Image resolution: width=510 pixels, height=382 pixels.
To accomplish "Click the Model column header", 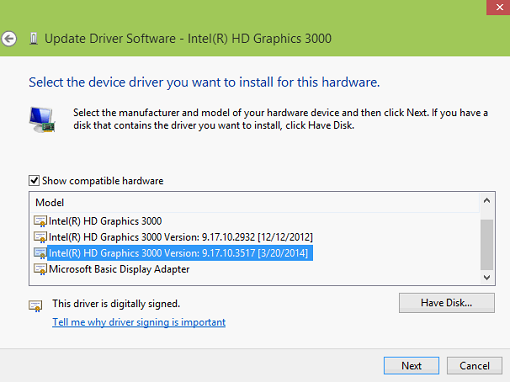I will pyautogui.click(x=255, y=203).
